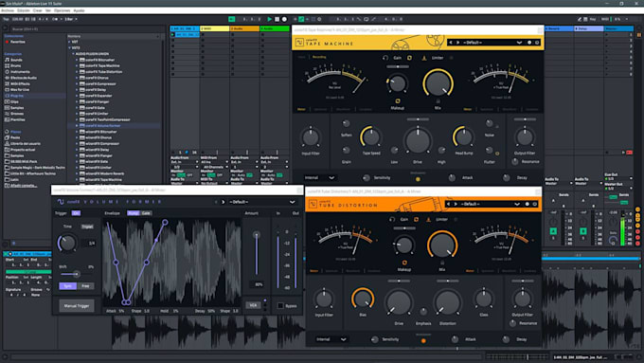Viewport: 644px width, 363px height.
Task: Open the Edición menu
Action: point(24,10)
